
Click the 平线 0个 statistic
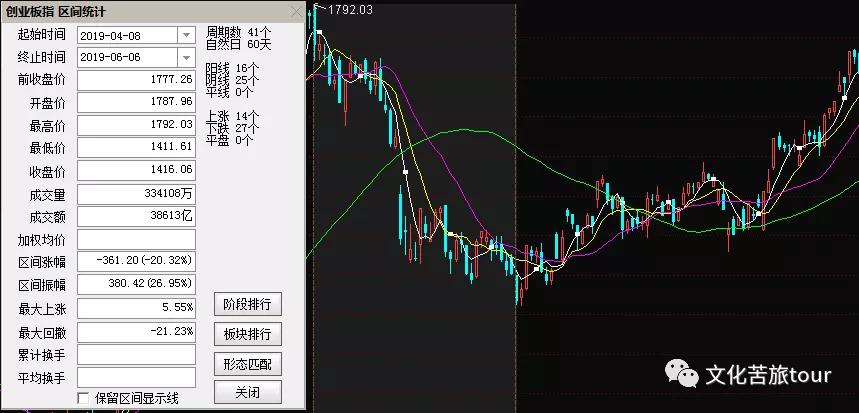tap(230, 93)
